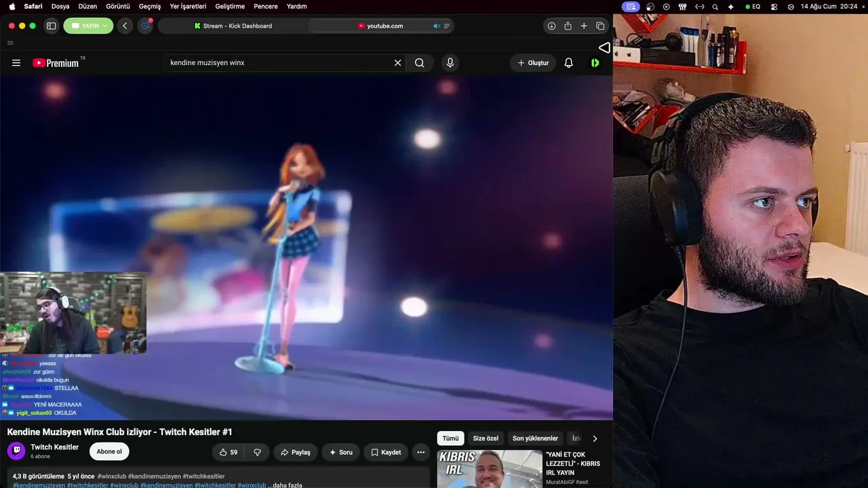Open the #winxclub hashtag link
The width and height of the screenshot is (868, 488).
(x=112, y=476)
